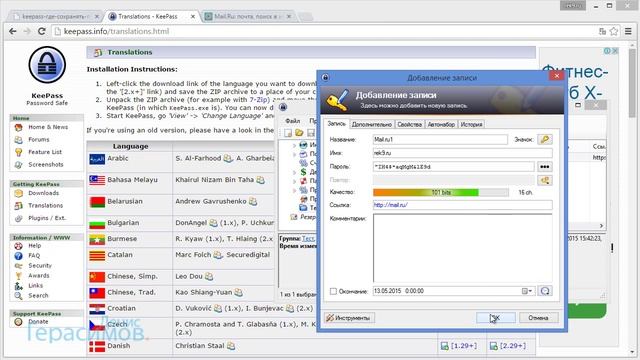Open the Search sidebar link

38,296
